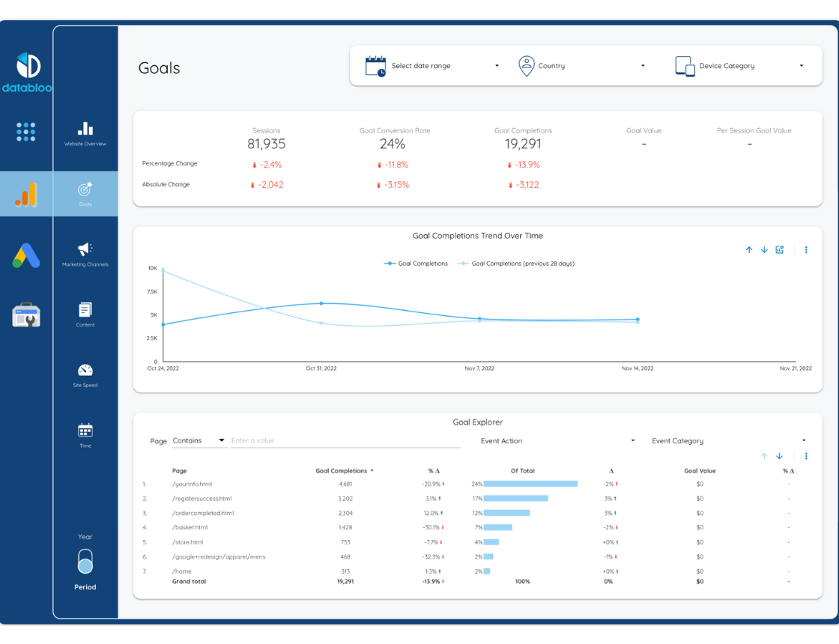Open the apps grid icon
This screenshot has width=839, height=644.
pyautogui.click(x=25, y=132)
